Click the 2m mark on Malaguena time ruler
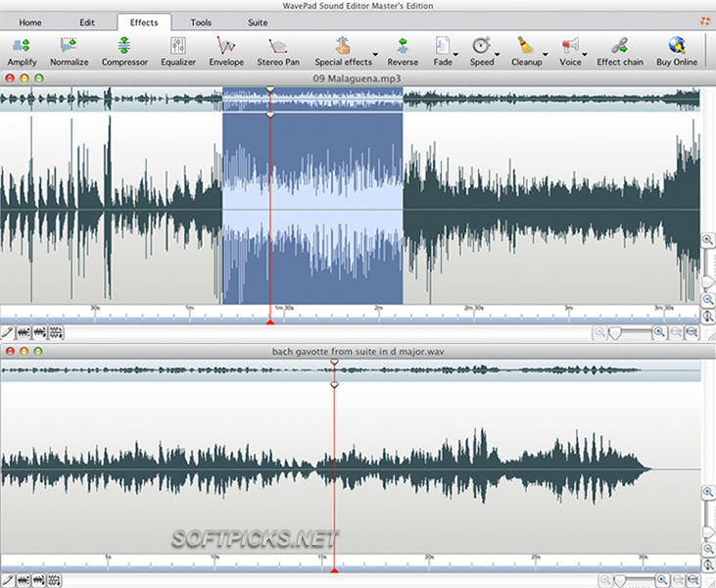The width and height of the screenshot is (716, 588). coord(378,309)
